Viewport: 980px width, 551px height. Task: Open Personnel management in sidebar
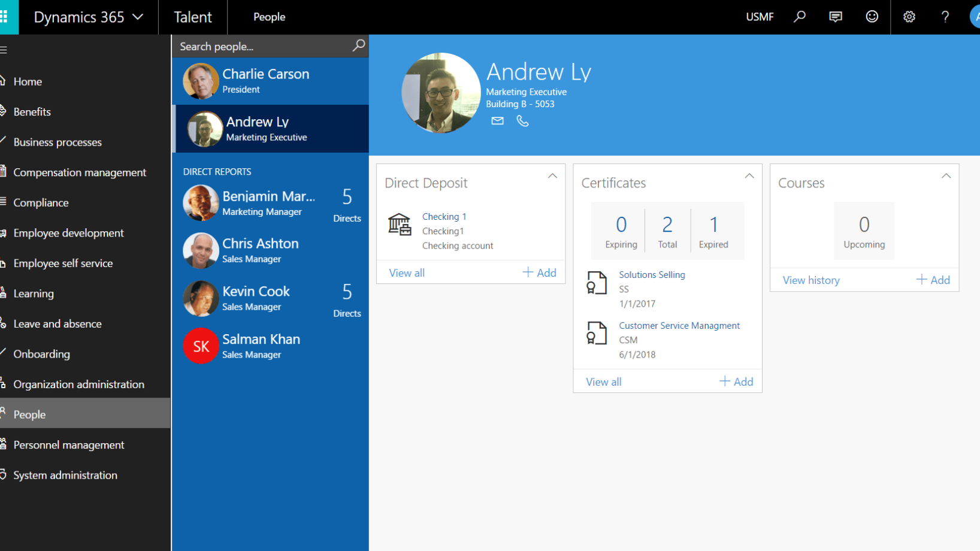85,444
